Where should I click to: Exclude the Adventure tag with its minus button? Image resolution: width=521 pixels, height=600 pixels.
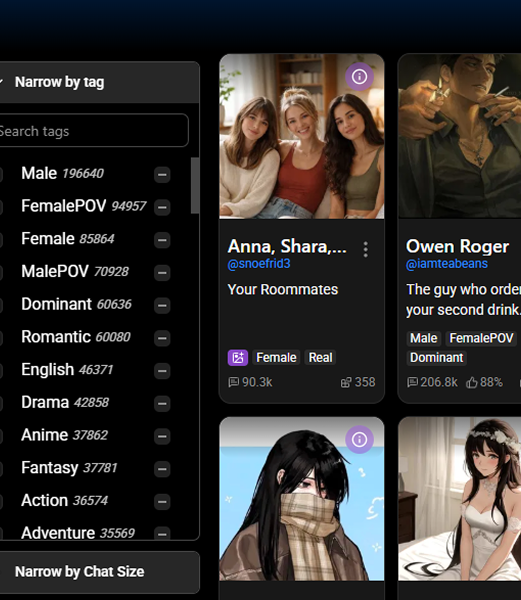point(162,533)
